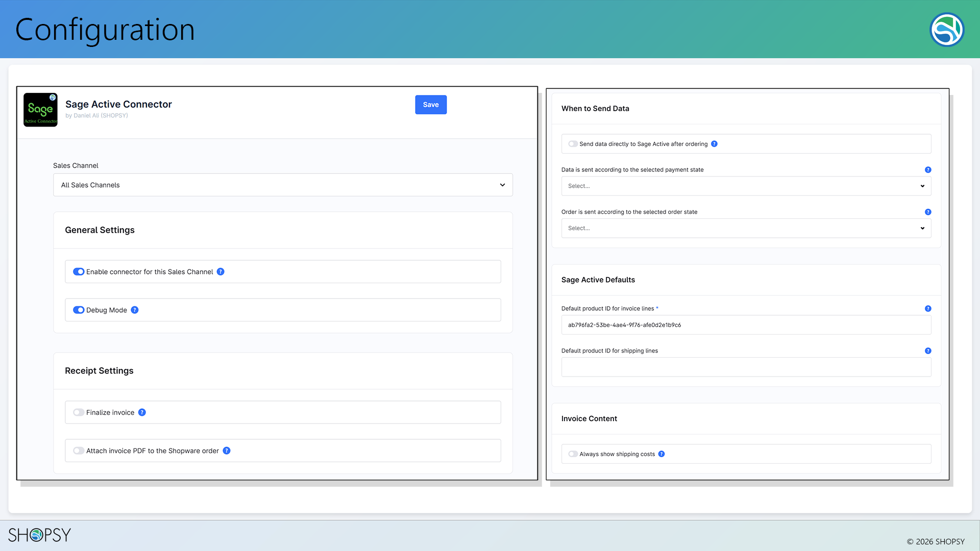Open help for Enable connector setting
The image size is (980, 551).
[220, 272]
